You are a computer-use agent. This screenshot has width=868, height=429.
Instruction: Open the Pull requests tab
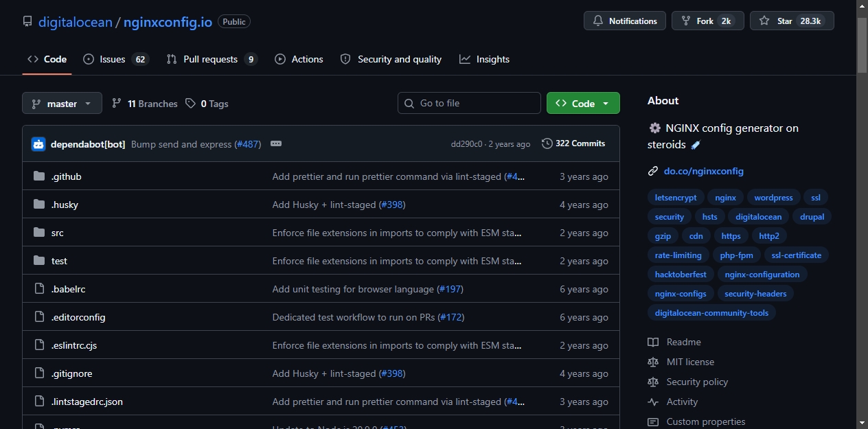coord(212,59)
